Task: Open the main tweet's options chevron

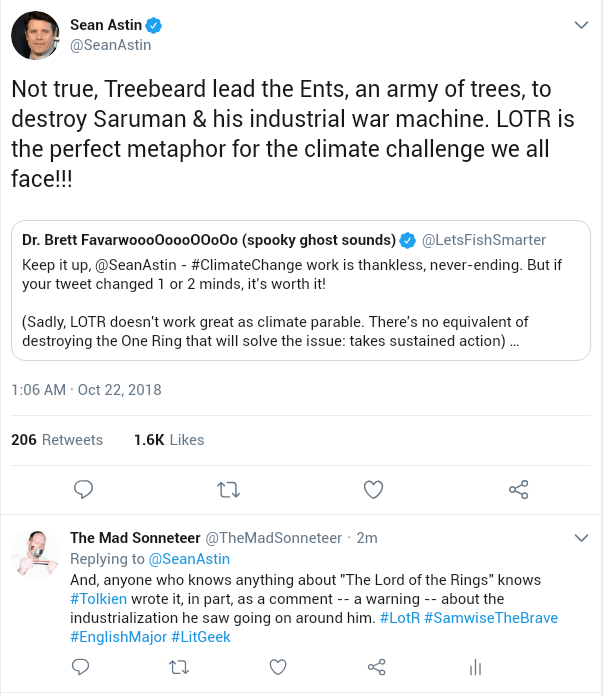Action: point(580,24)
